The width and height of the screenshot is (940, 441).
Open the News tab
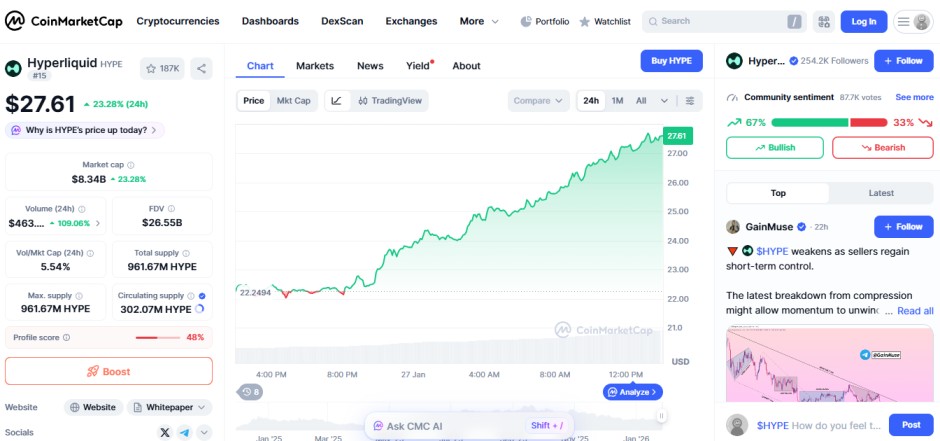coord(370,66)
